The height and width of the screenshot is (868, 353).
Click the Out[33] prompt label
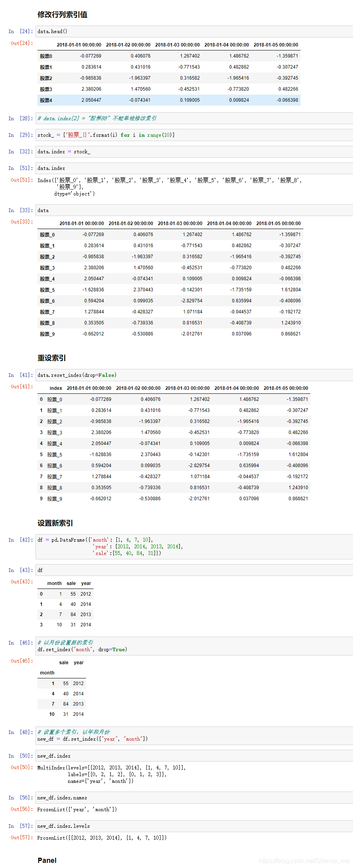(22, 222)
